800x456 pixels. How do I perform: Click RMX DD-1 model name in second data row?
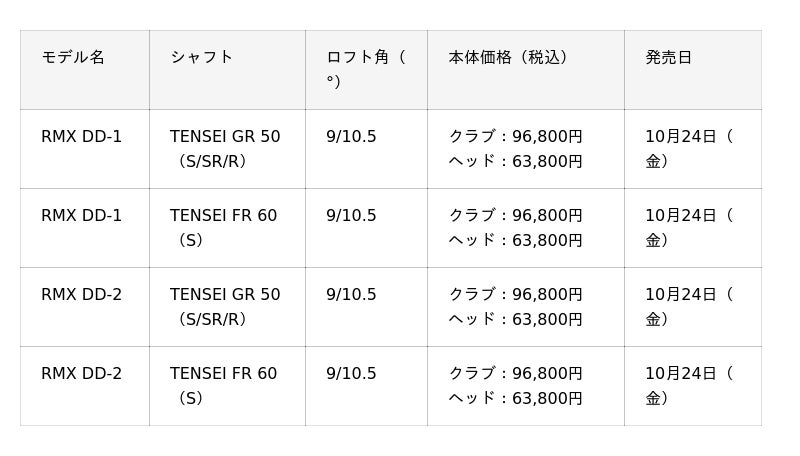pos(81,216)
